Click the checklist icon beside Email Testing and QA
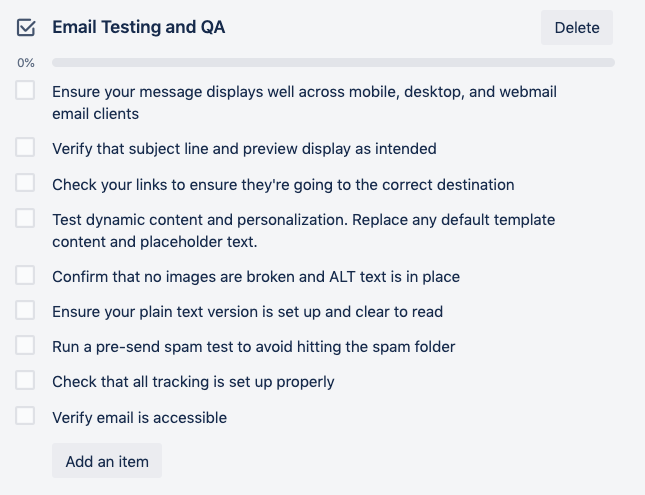The image size is (645, 495). tap(26, 28)
